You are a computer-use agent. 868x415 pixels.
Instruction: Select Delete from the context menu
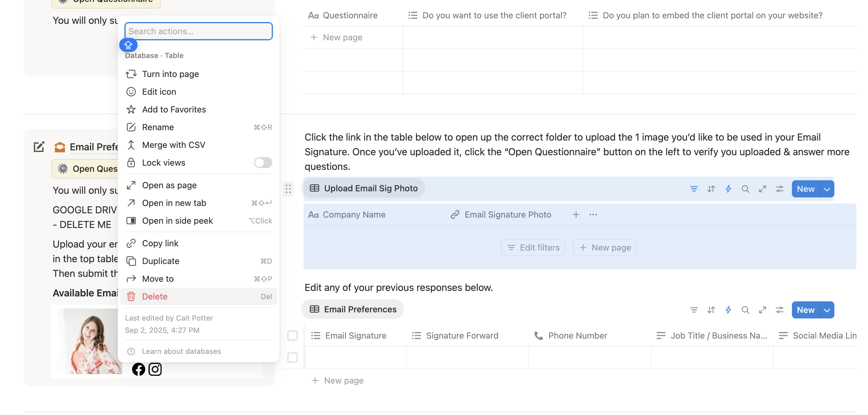pos(155,296)
